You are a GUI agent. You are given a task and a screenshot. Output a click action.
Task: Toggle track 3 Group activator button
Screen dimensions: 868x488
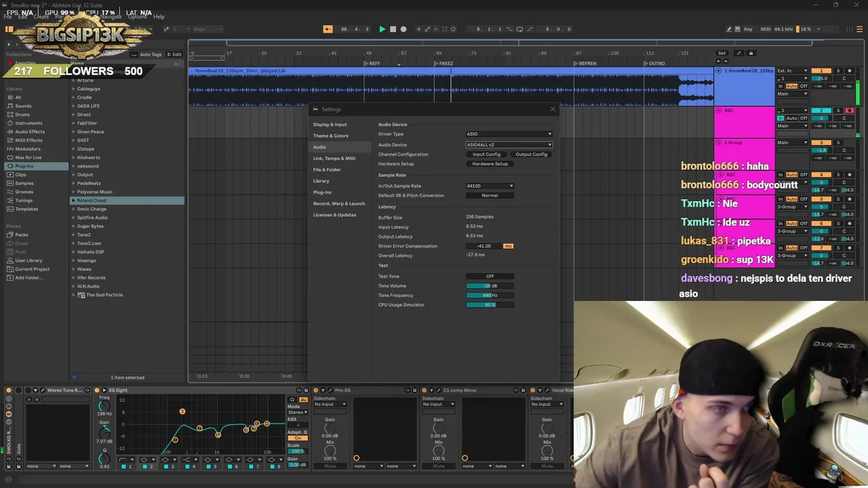pos(821,143)
